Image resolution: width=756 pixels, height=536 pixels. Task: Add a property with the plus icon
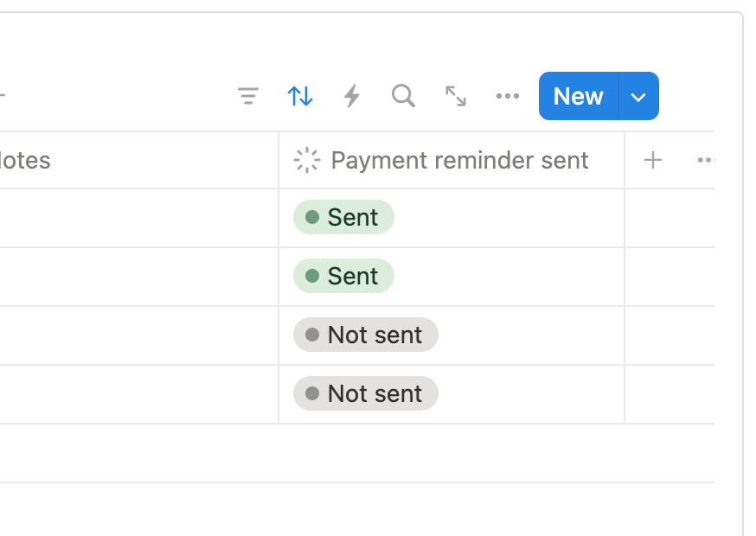[653, 160]
